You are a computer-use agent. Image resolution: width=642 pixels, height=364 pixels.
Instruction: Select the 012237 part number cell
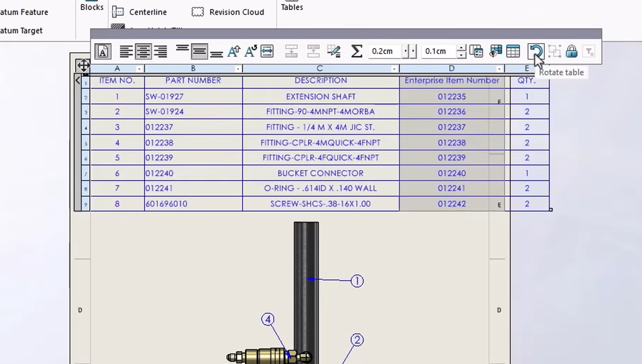coord(193,127)
